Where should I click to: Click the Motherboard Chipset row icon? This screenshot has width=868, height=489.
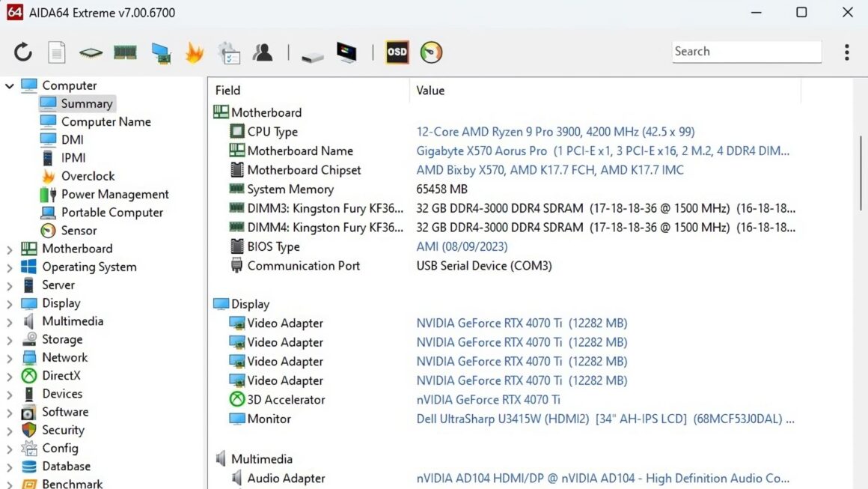pyautogui.click(x=237, y=169)
